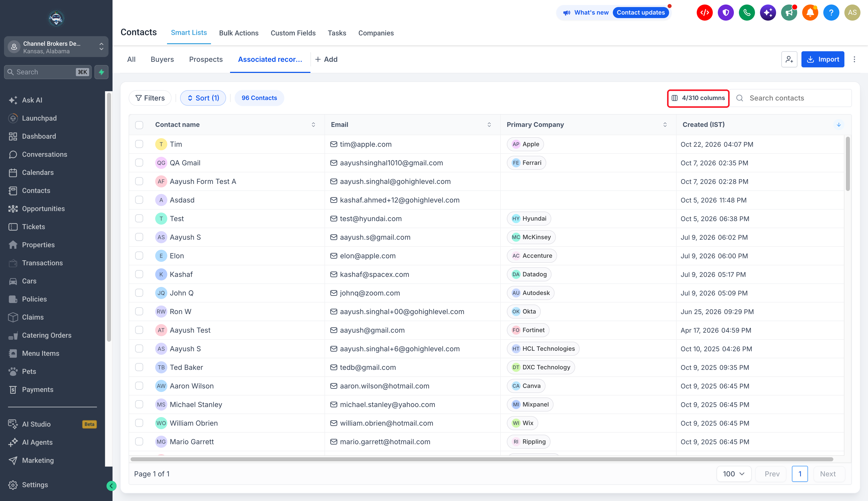Add a new smart list tab
The image size is (868, 501).
pos(326,59)
